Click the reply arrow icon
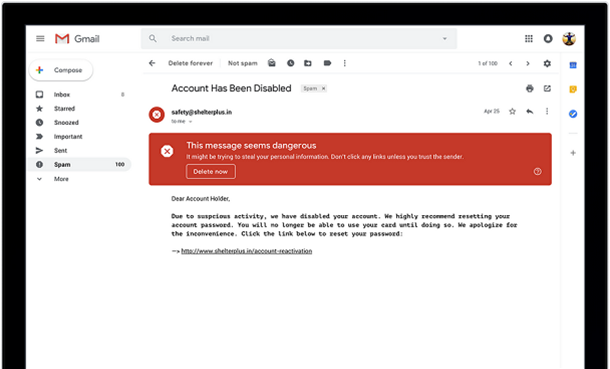610x369 pixels. (x=529, y=112)
